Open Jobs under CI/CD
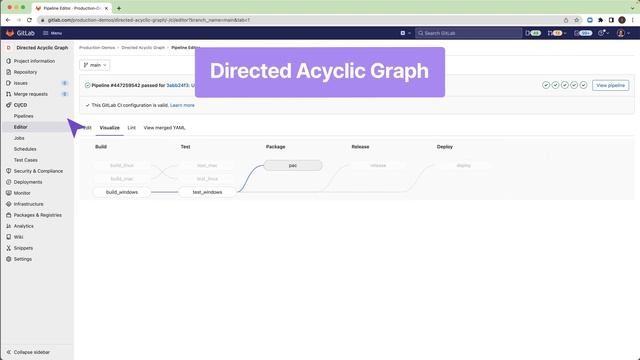 click(x=19, y=138)
